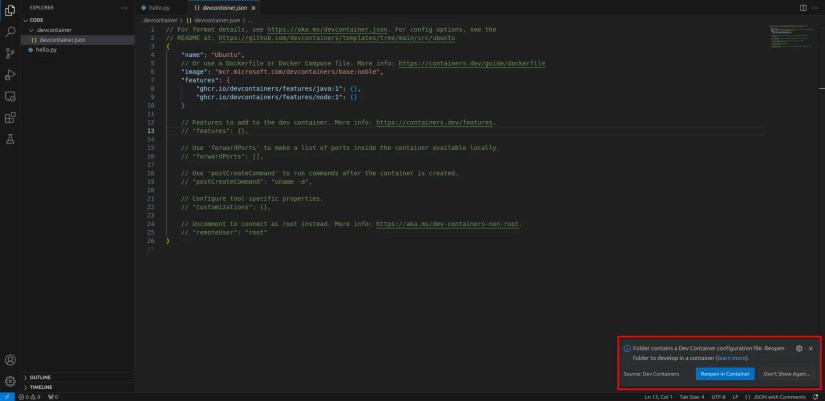Open the Extensions view
The image size is (825, 401).
pyautogui.click(x=10, y=118)
